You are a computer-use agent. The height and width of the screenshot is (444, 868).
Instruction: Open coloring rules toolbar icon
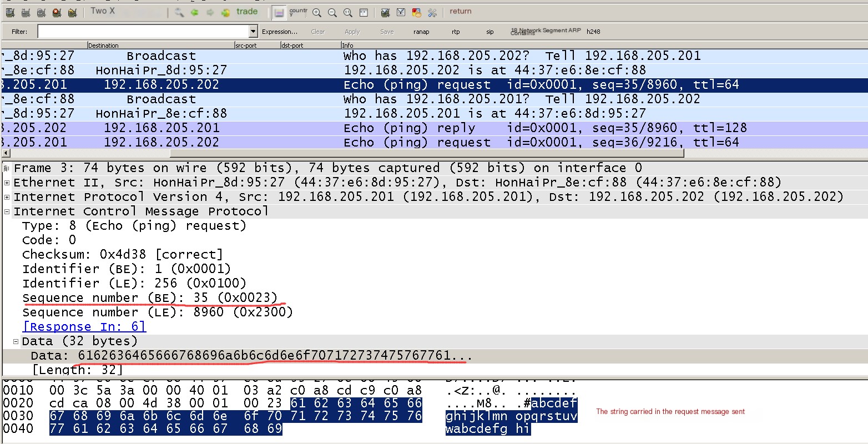tap(416, 12)
